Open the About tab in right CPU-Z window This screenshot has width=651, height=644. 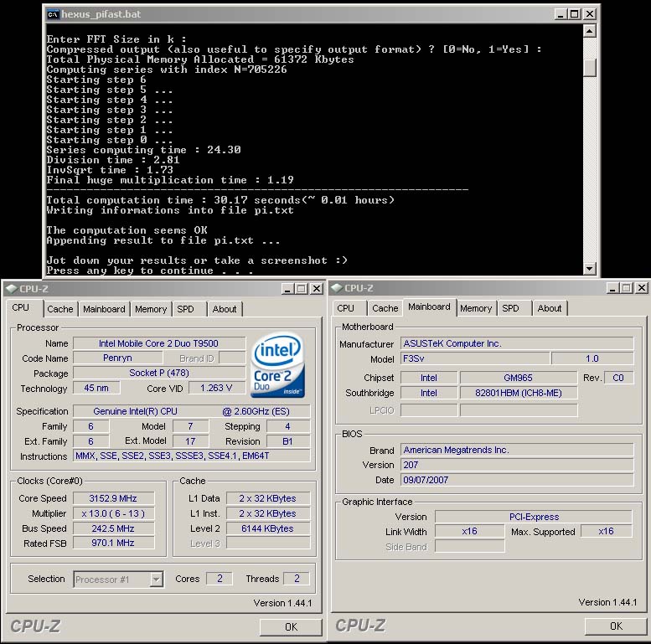[550, 308]
